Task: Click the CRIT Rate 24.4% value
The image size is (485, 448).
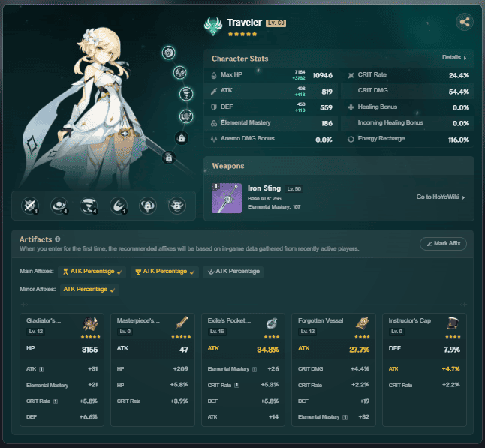Action: click(459, 76)
